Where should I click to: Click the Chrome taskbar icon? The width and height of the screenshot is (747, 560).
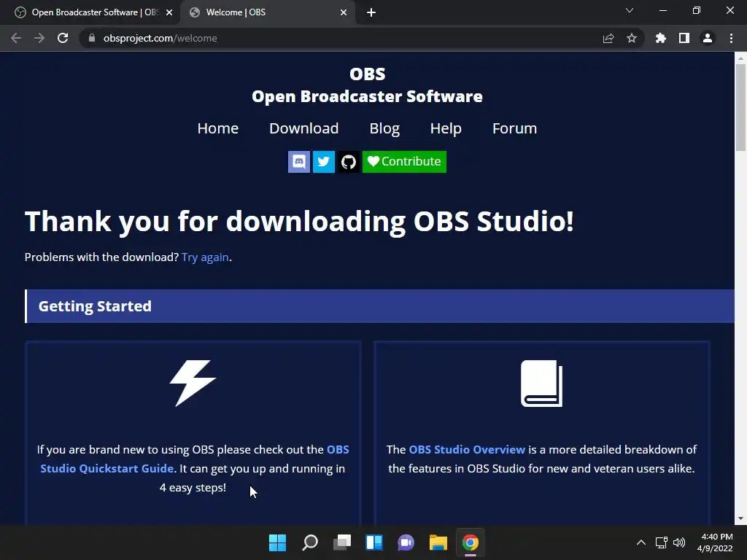point(471,542)
